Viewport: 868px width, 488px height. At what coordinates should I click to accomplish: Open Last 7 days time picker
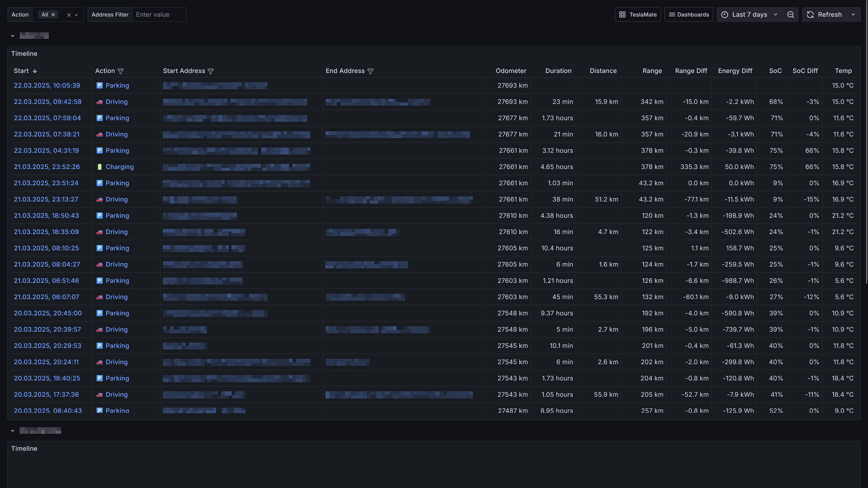[x=749, y=14]
